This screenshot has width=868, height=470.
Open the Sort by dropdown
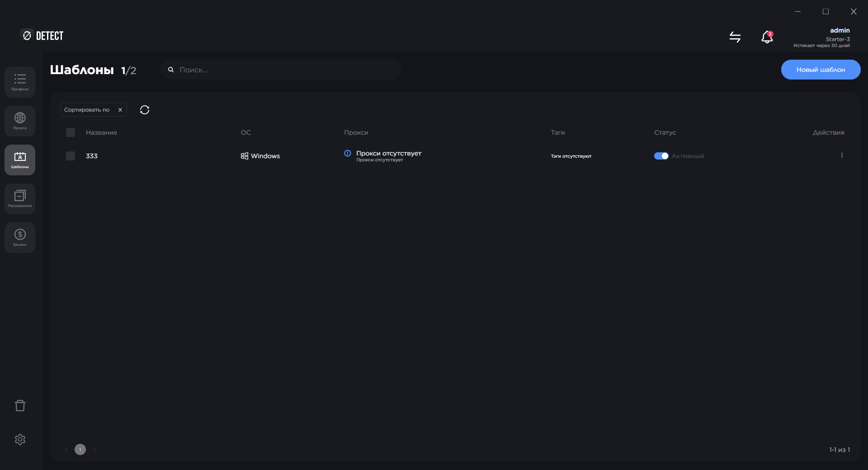87,110
